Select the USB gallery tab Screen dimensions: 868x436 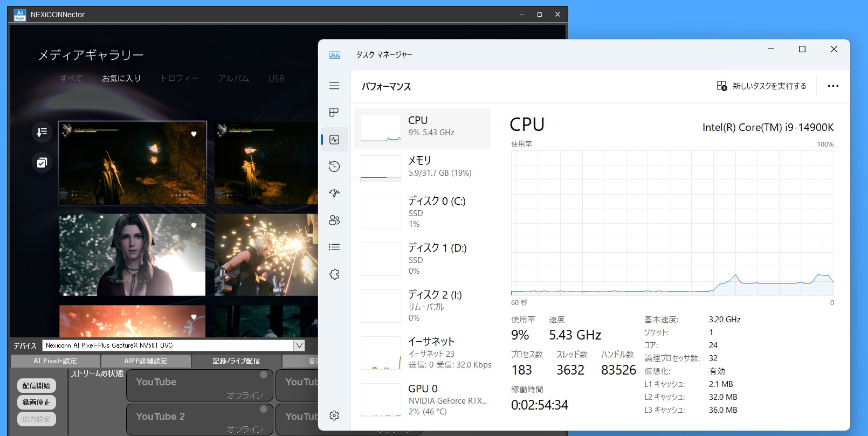pyautogui.click(x=276, y=78)
